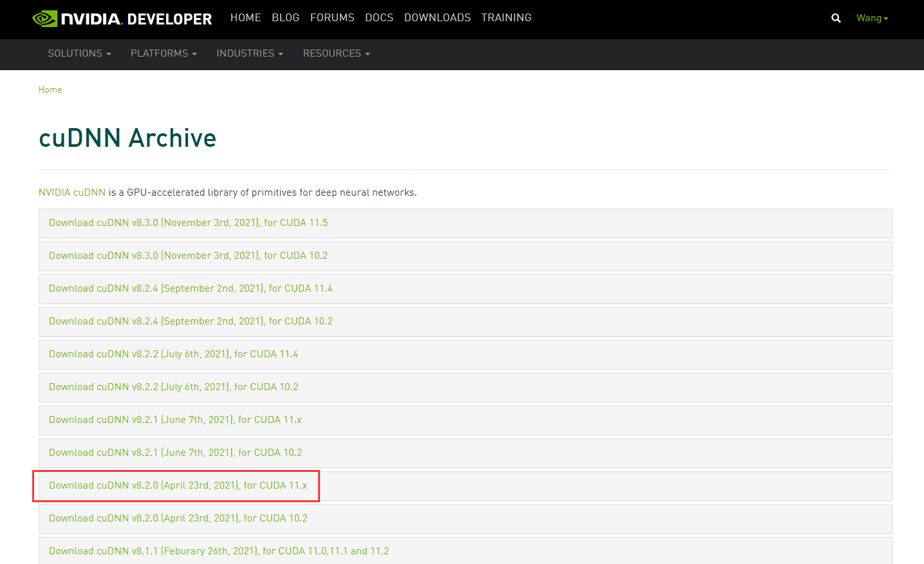This screenshot has width=924, height=564.
Task: Expand the RESOURCES menu
Action: 336,53
